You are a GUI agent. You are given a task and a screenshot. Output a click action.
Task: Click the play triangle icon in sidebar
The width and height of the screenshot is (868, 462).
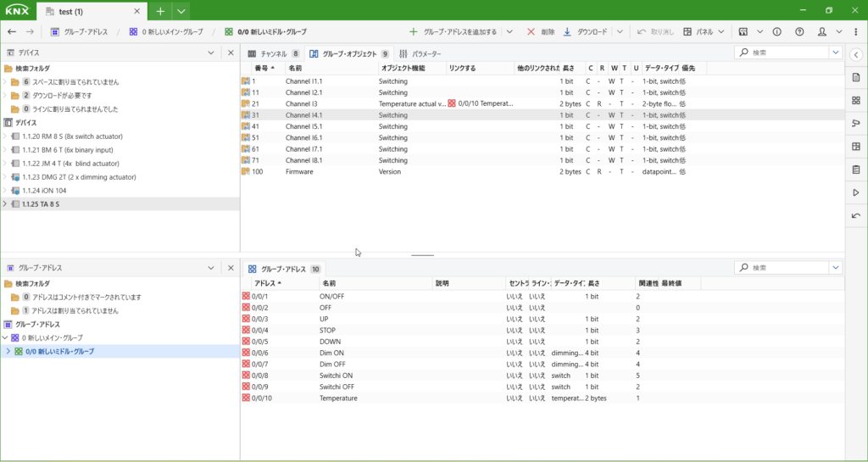[x=856, y=193]
